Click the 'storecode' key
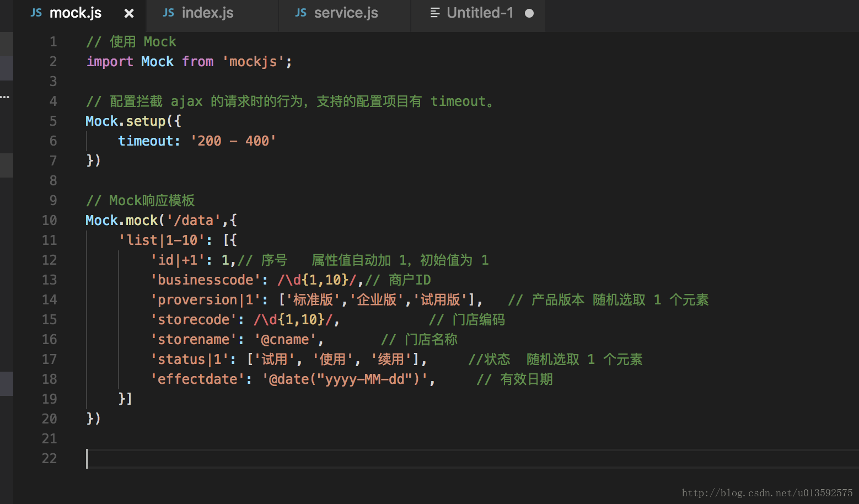 pyautogui.click(x=194, y=320)
